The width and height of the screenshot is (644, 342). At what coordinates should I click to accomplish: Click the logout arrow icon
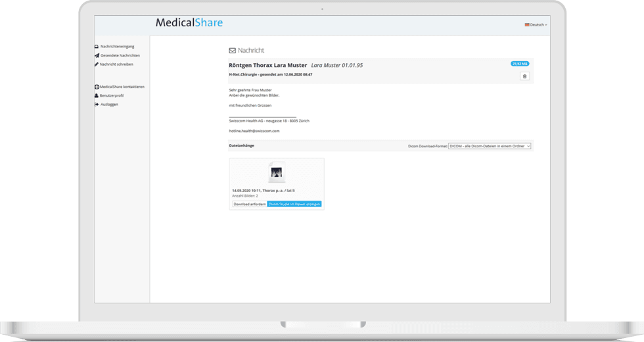(97, 105)
